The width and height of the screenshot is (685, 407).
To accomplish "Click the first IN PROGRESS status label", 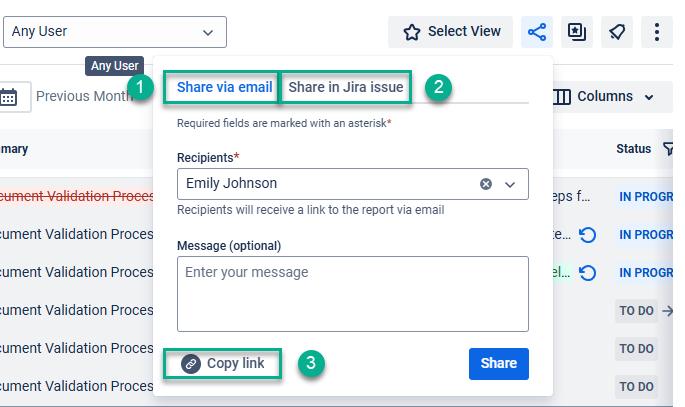I will (x=645, y=197).
